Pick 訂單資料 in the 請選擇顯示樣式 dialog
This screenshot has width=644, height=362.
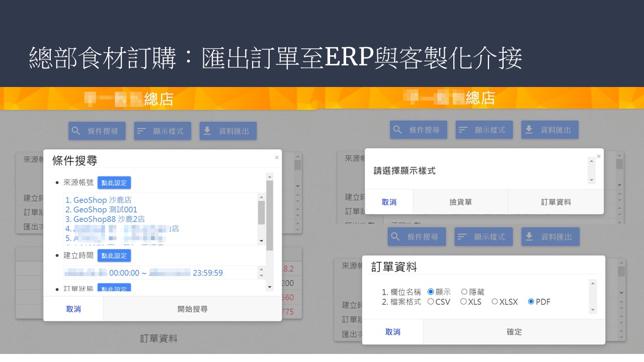(x=556, y=202)
